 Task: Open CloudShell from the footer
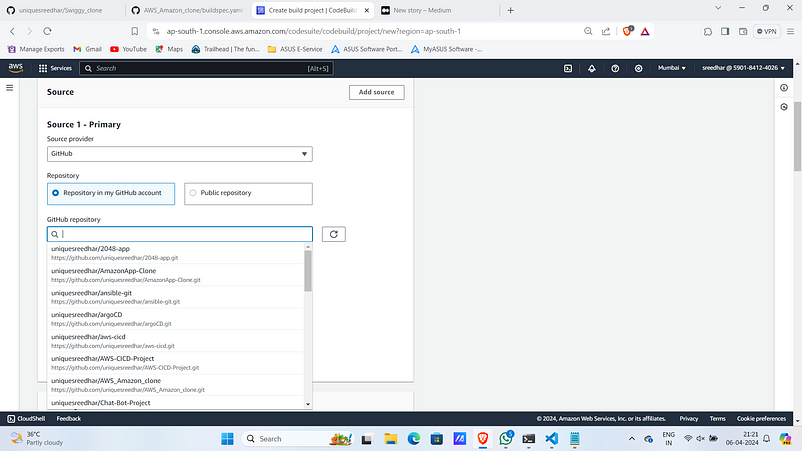pos(26,418)
